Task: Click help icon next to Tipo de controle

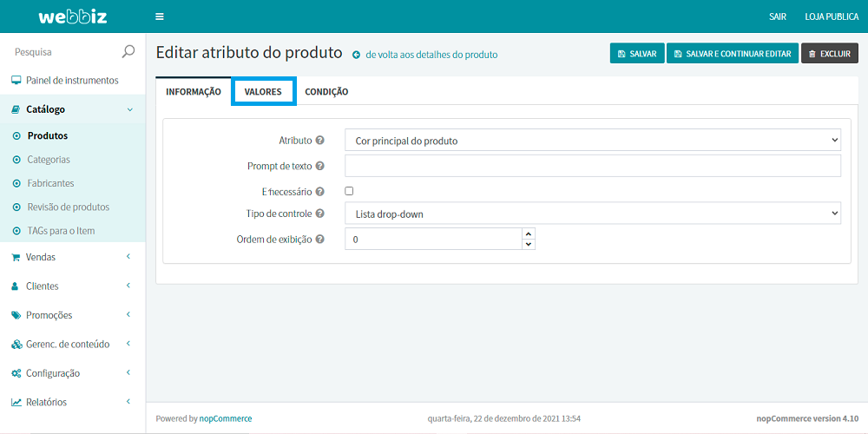Action: (x=320, y=214)
